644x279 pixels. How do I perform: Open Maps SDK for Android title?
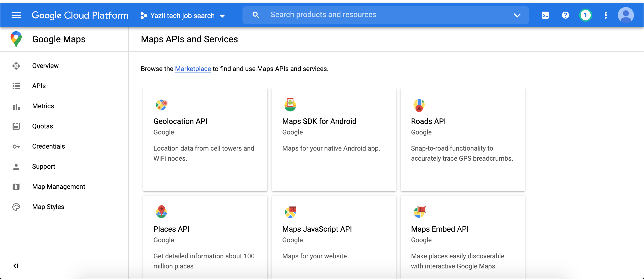coord(319,121)
